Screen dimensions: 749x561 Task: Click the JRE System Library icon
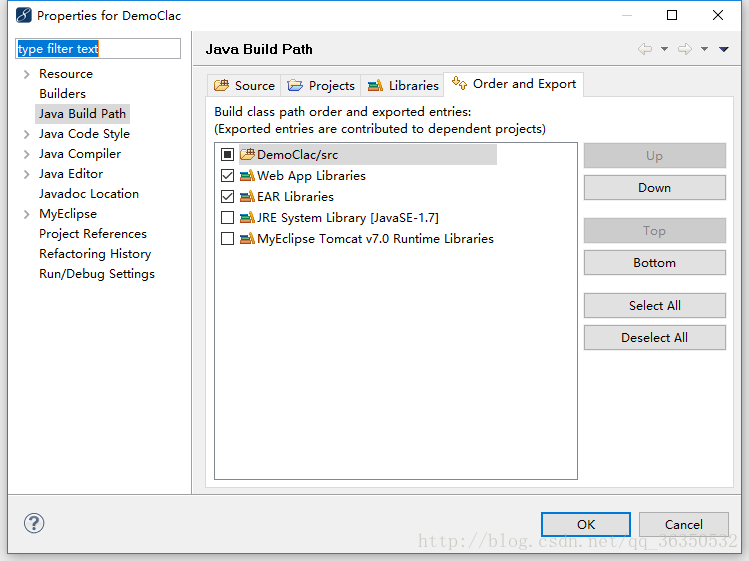click(x=247, y=217)
